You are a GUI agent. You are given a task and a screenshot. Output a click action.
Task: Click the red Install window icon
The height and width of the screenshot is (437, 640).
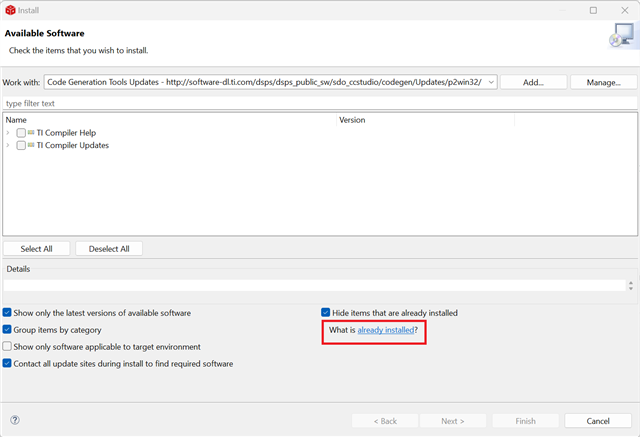click(10, 10)
